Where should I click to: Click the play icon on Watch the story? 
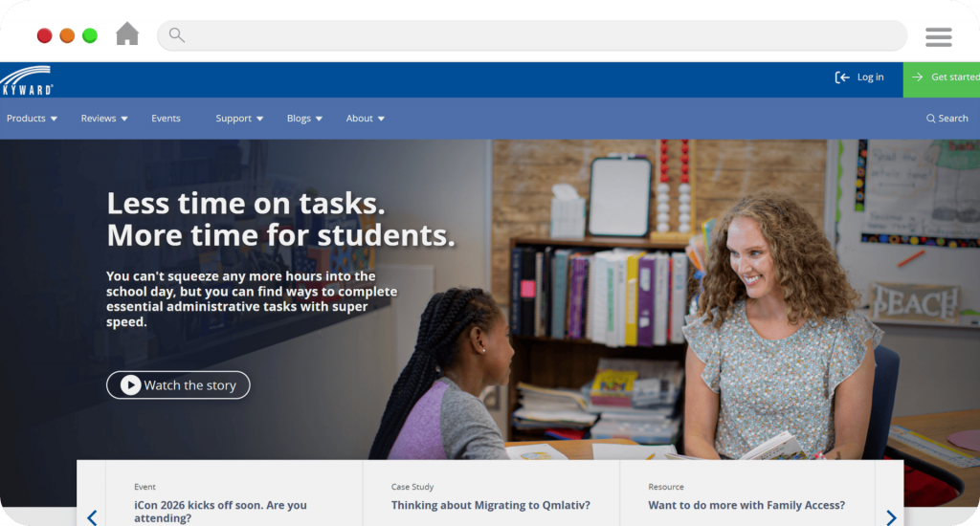(x=130, y=384)
